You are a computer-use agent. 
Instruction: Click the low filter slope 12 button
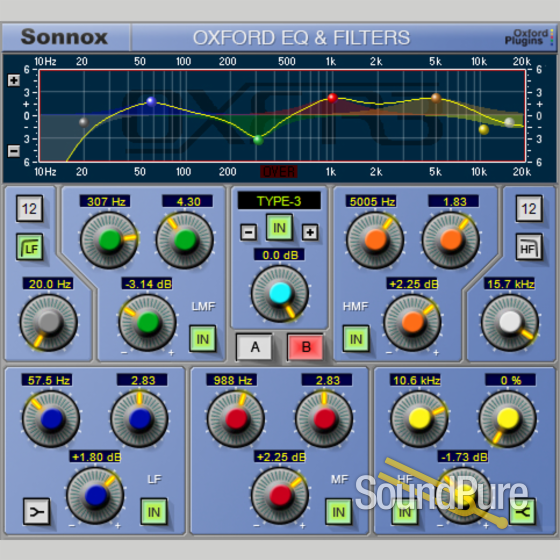pyautogui.click(x=30, y=209)
